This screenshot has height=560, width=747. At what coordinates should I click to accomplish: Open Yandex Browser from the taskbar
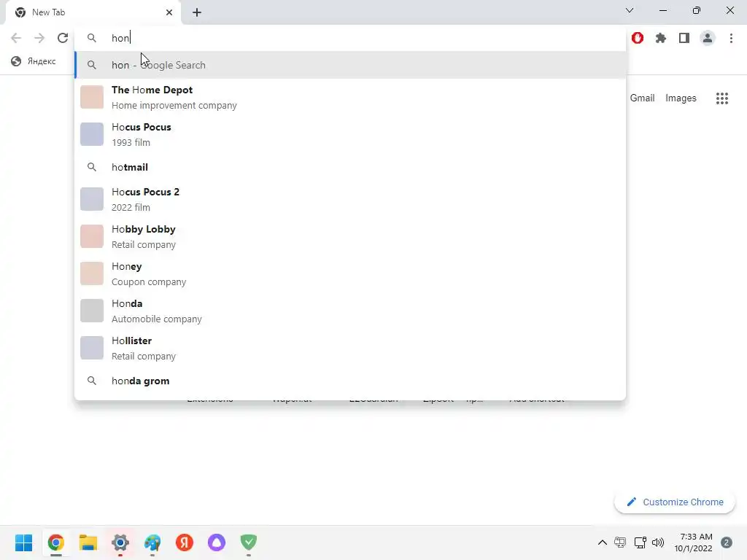(185, 542)
